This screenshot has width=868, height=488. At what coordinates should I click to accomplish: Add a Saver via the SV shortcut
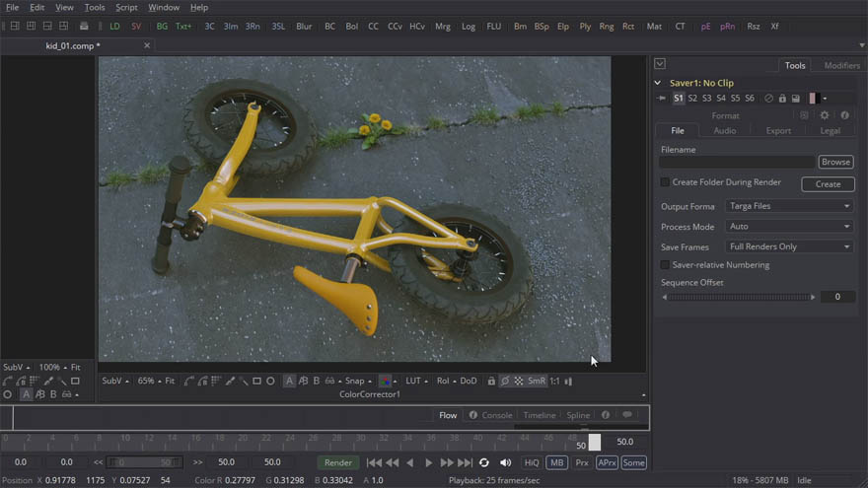pos(136,26)
